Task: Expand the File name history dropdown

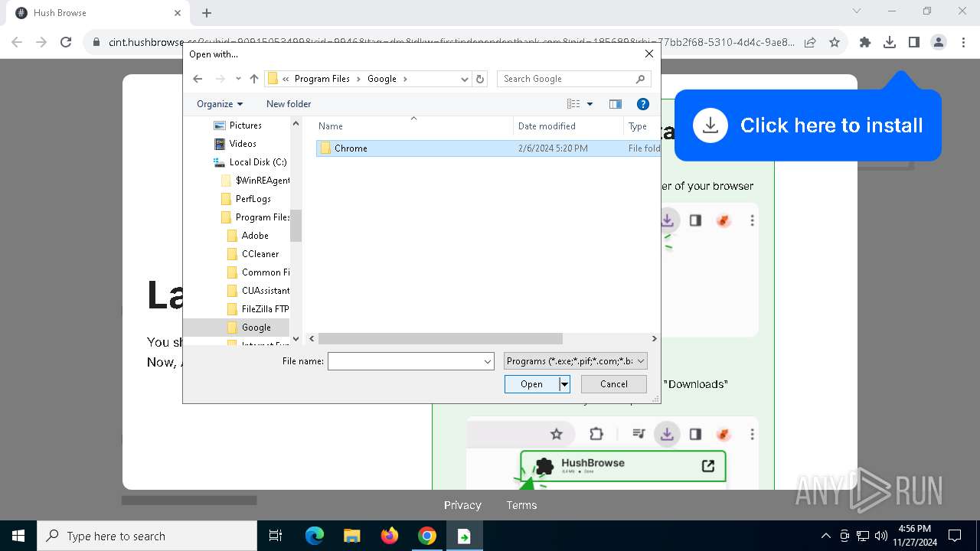Action: pos(488,361)
